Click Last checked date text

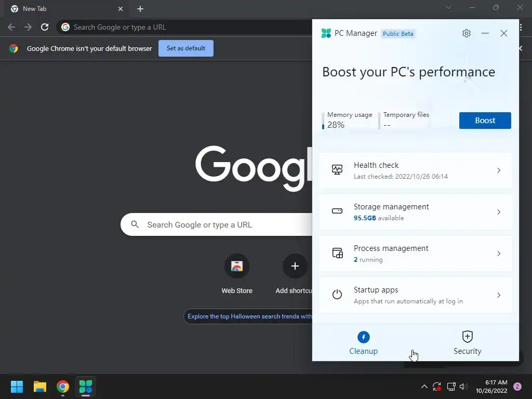401,177
